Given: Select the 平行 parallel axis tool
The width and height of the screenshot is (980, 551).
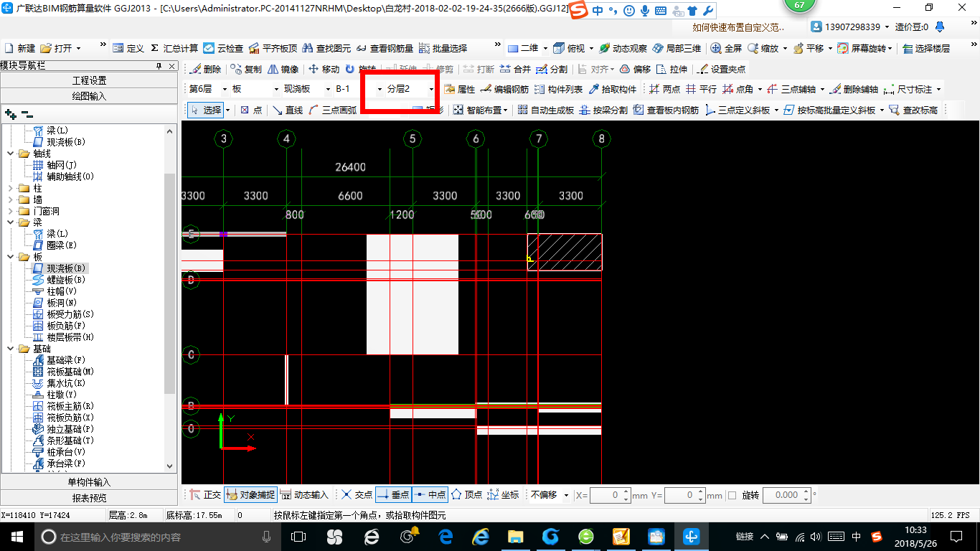Looking at the screenshot, I should [x=701, y=90].
